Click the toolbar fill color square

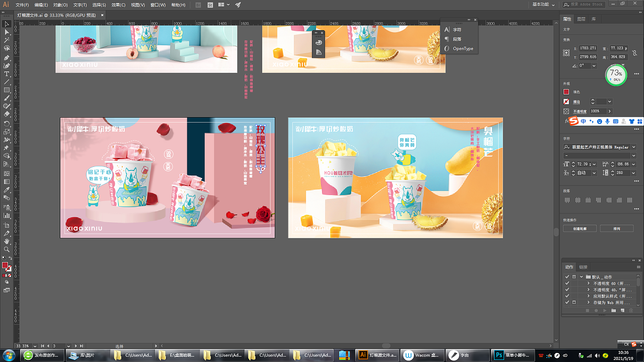point(5,265)
